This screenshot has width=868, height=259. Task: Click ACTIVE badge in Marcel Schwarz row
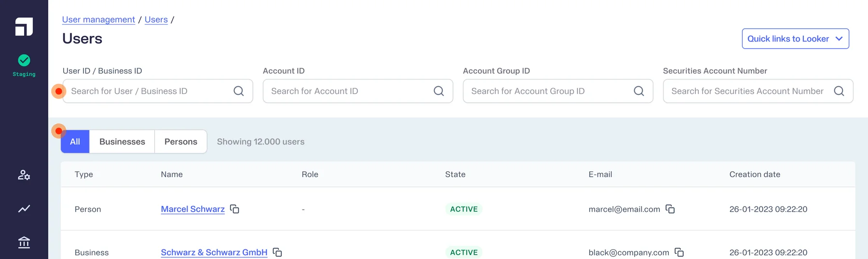(x=464, y=209)
